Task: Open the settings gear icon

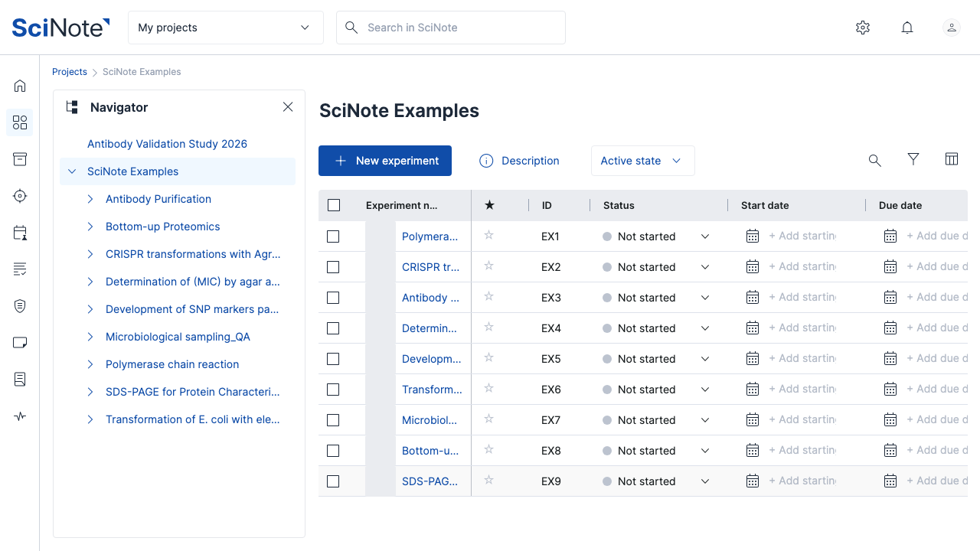Action: tap(863, 28)
